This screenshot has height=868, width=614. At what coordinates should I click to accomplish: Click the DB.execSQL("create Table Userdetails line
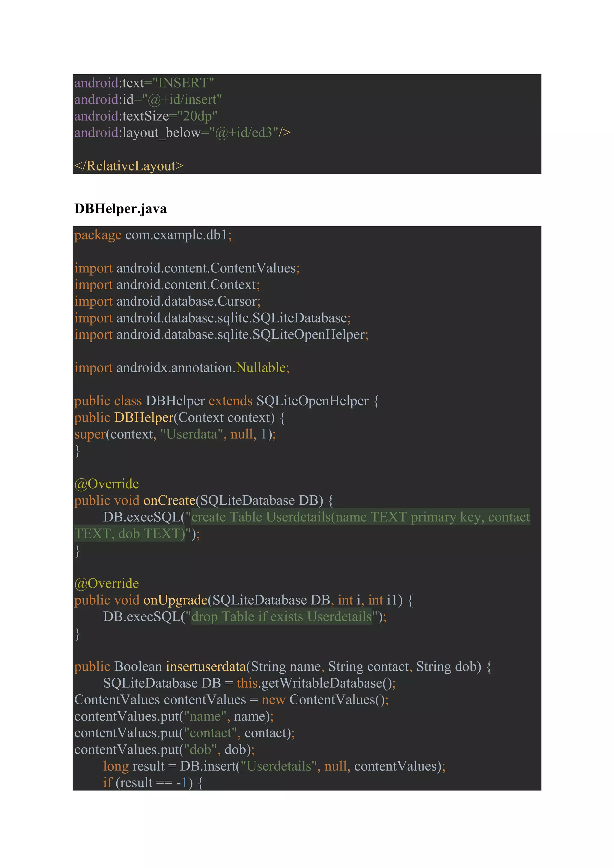317,517
